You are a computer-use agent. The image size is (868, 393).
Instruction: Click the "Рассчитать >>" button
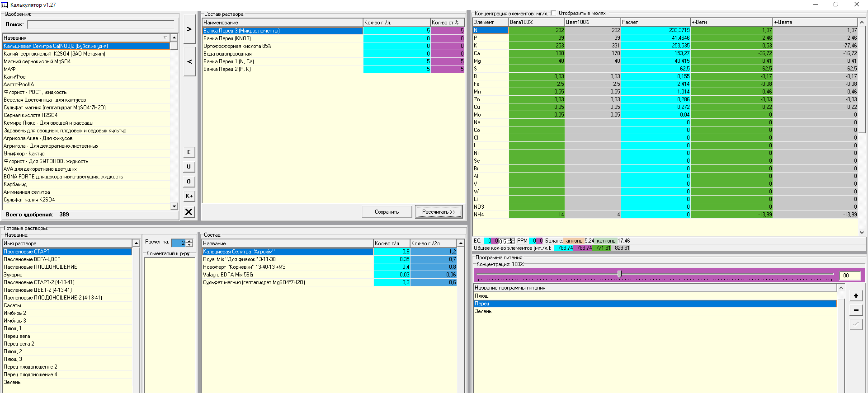pos(439,212)
